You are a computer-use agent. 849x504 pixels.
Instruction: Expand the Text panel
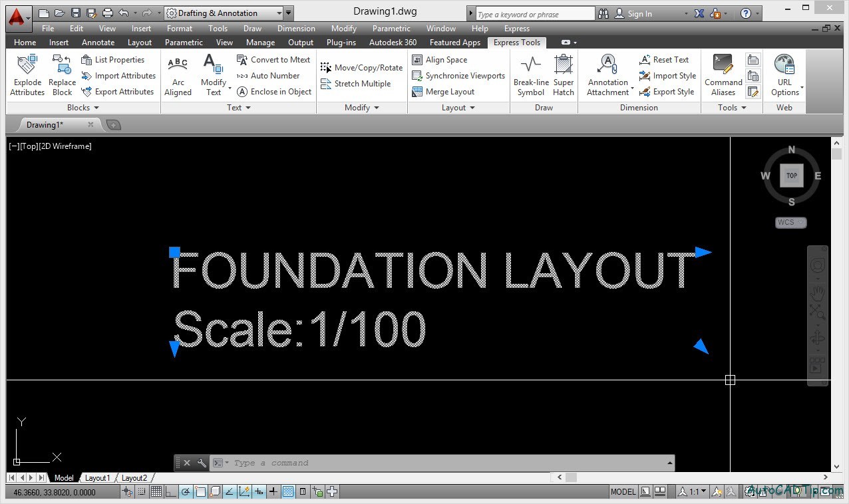pyautogui.click(x=239, y=108)
